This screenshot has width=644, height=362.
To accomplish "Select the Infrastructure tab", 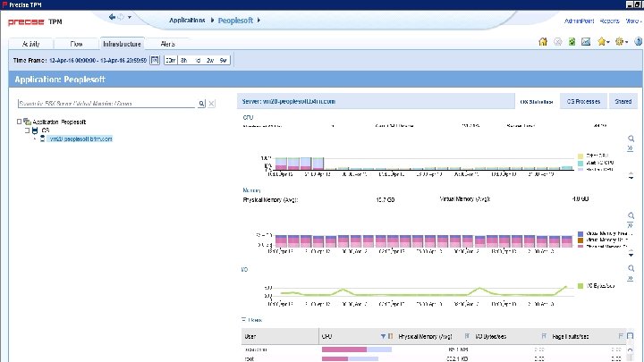I will 122,44.
